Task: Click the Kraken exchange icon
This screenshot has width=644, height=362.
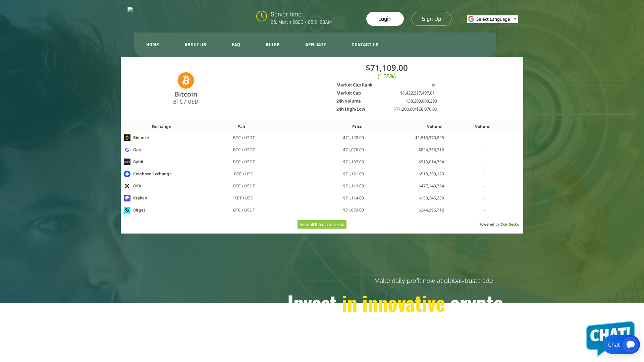Action: (x=127, y=198)
